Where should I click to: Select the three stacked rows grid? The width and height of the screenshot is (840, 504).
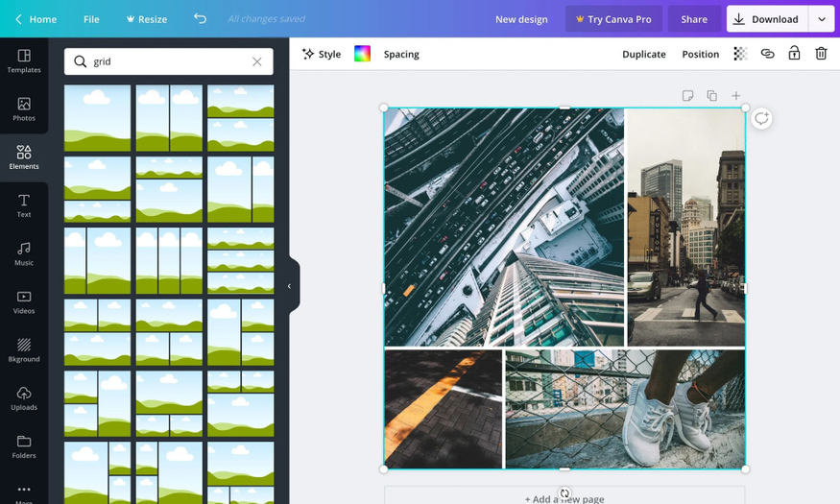pos(241,261)
